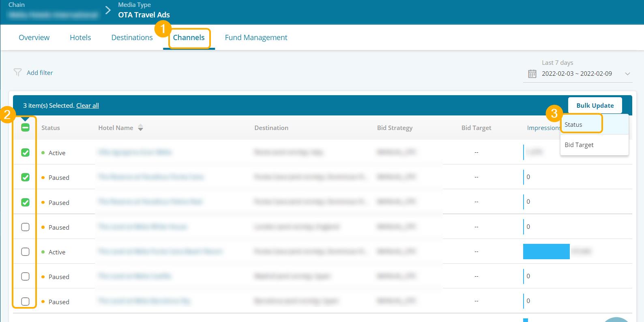The image size is (644, 322).
Task: Click the Bid Strategy column header
Action: (395, 128)
